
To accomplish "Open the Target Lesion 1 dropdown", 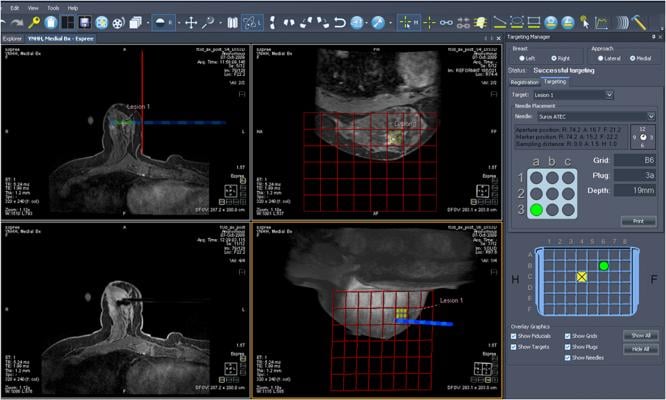I will click(574, 95).
